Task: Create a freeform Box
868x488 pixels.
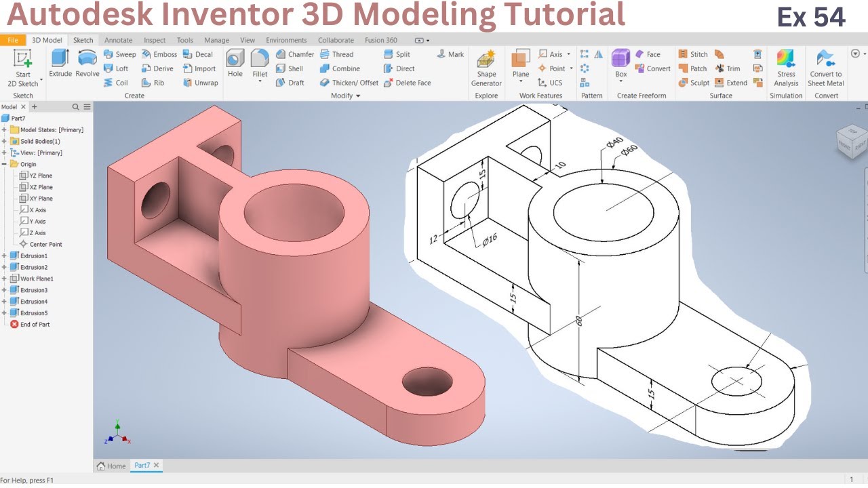Action: click(x=620, y=63)
